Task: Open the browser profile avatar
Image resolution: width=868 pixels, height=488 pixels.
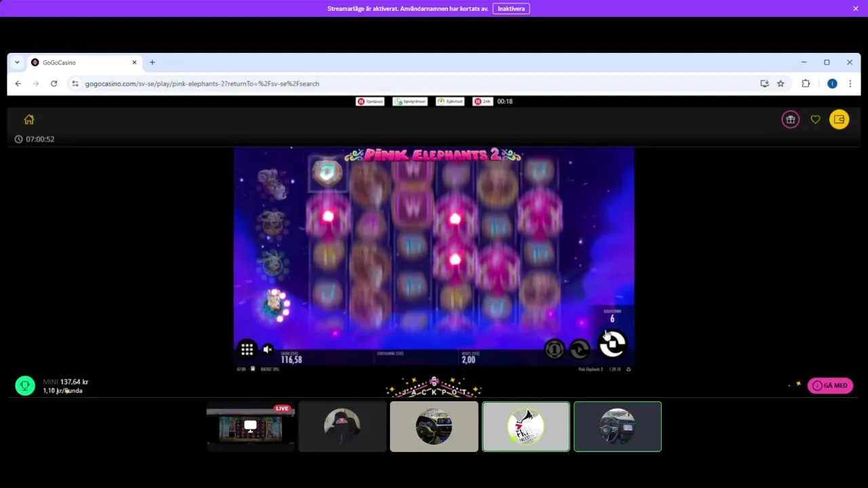Action: [x=832, y=83]
